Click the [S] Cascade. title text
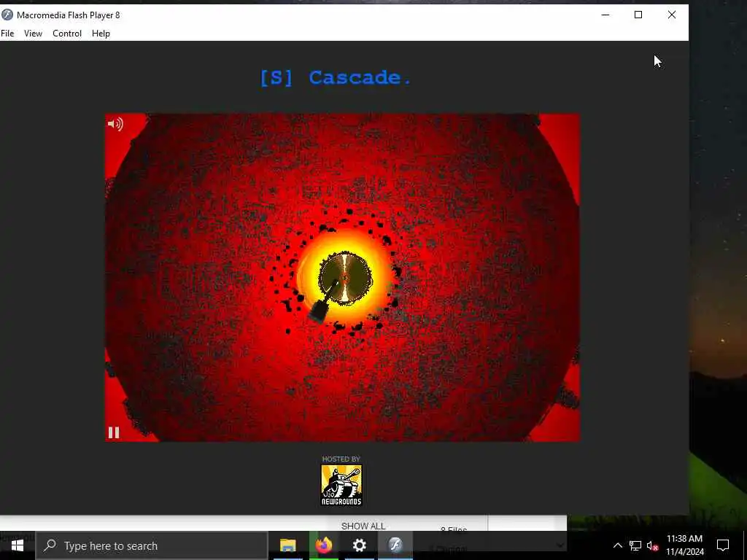 point(336,77)
